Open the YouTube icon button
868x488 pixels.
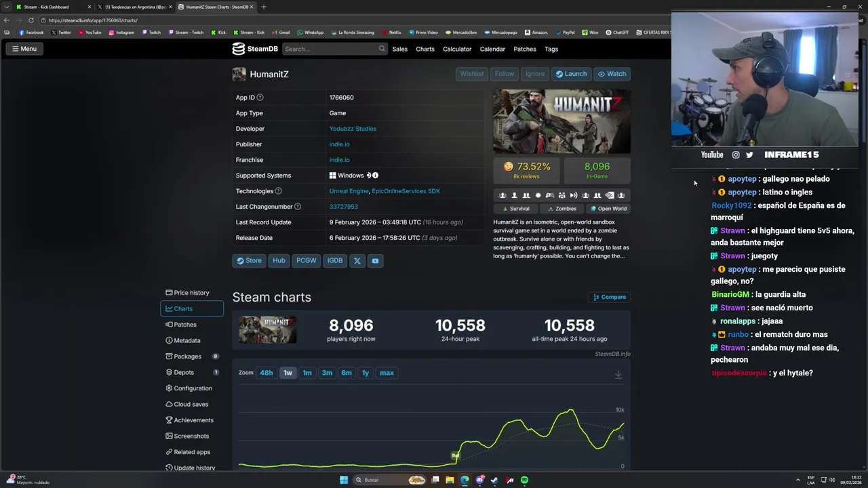[x=375, y=261]
